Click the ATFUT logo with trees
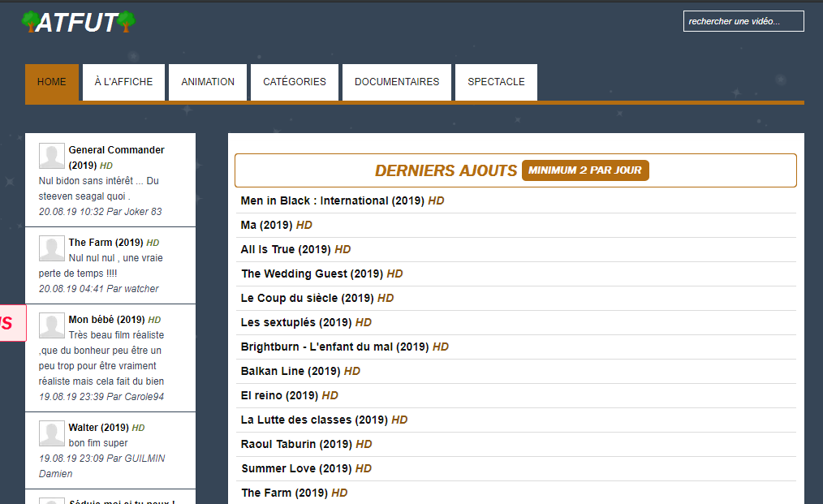This screenshot has height=504, width=823. pos(79,22)
